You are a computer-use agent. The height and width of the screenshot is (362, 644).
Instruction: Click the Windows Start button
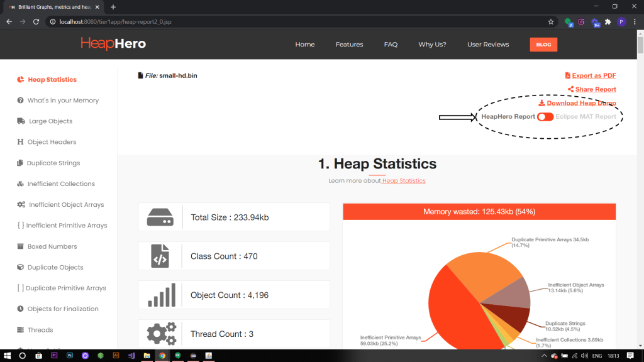click(x=8, y=355)
